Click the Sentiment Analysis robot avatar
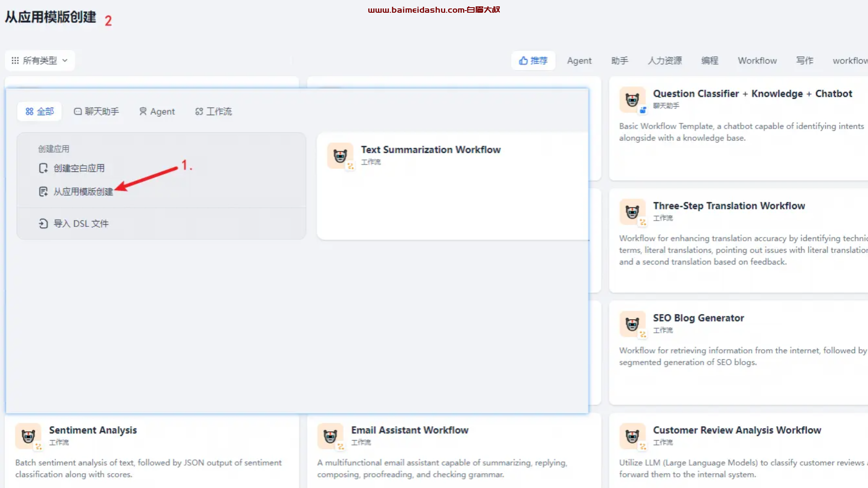Viewport: 868px width, 488px height. [28, 436]
